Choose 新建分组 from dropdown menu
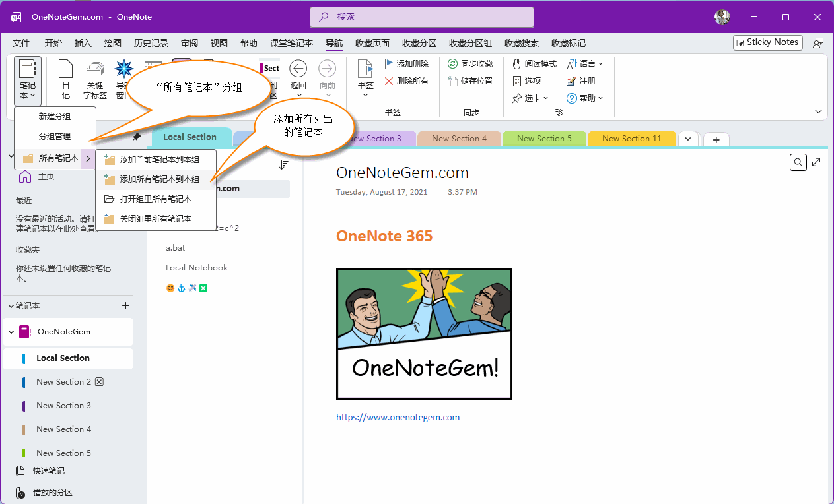Viewport: 834px width, 504px height. coord(55,117)
